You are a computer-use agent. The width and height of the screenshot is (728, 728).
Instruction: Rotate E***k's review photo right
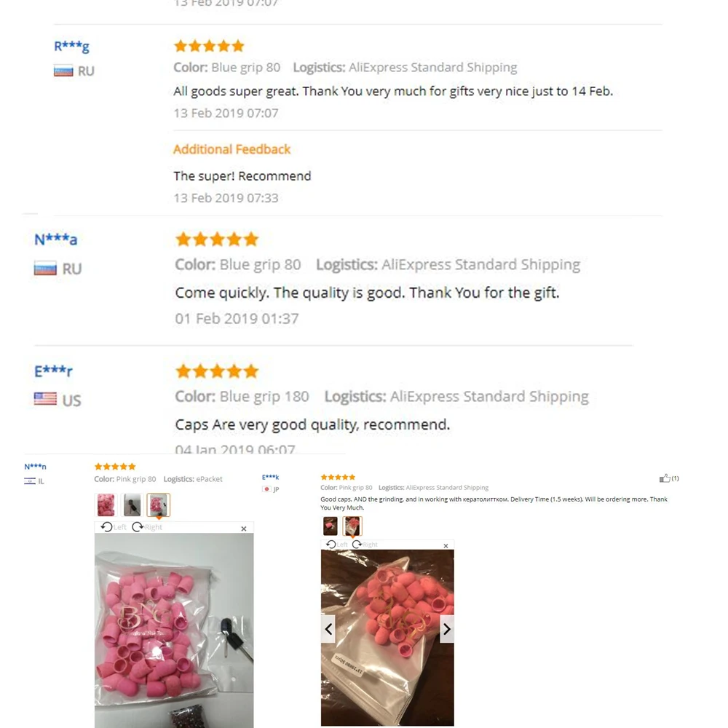pos(365,544)
